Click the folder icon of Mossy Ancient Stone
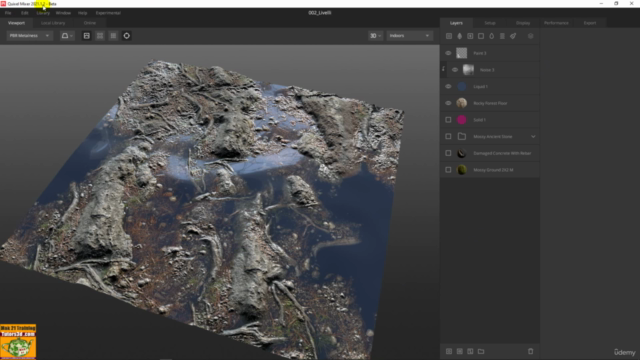The height and width of the screenshot is (360, 640). click(x=462, y=136)
